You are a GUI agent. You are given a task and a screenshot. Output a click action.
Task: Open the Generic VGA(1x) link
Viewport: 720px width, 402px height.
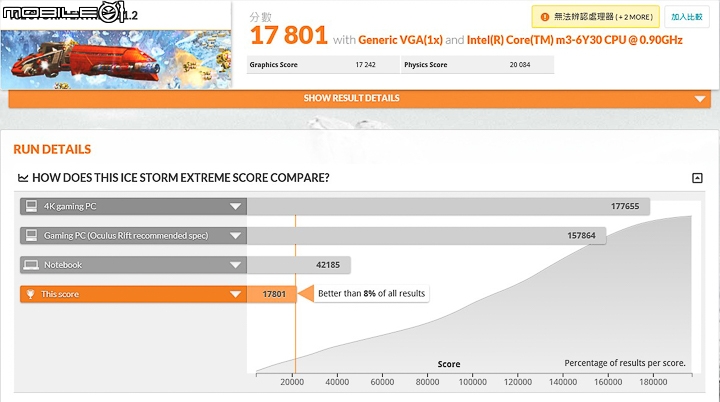[x=400, y=40]
